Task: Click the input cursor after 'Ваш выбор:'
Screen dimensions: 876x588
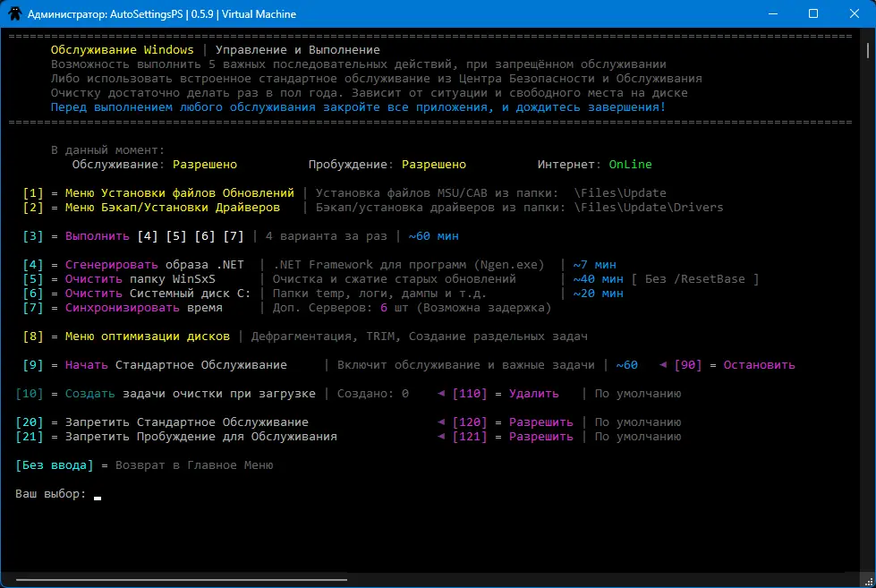Action: 98,497
